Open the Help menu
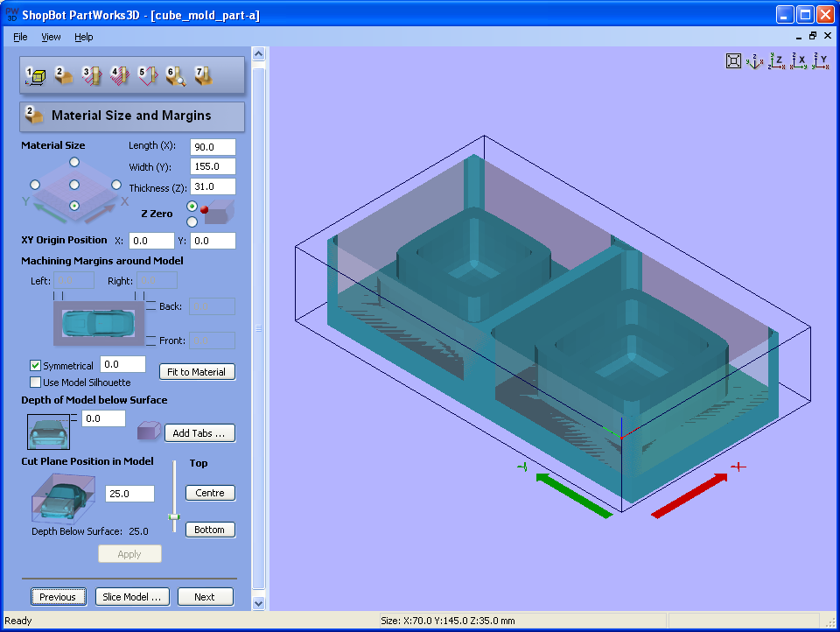This screenshot has width=840, height=632. click(x=84, y=37)
